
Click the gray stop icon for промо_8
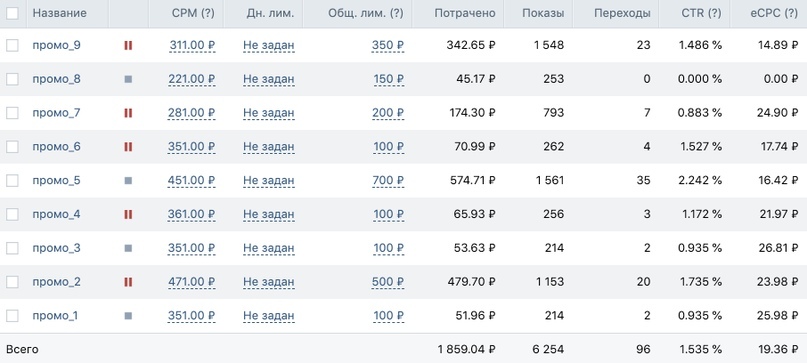[128, 79]
